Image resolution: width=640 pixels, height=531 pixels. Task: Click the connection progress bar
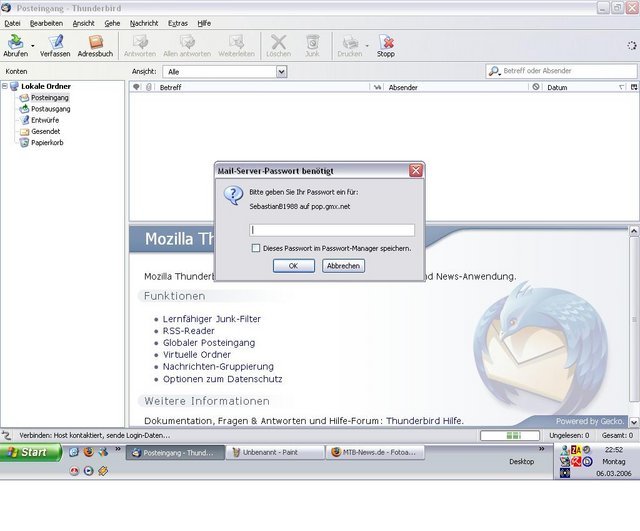click(x=510, y=435)
